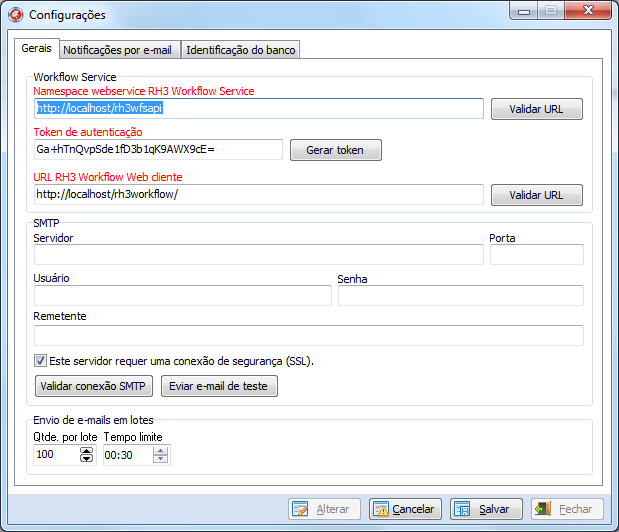
Task: Validate the Namespace webservice URL
Action: (536, 109)
